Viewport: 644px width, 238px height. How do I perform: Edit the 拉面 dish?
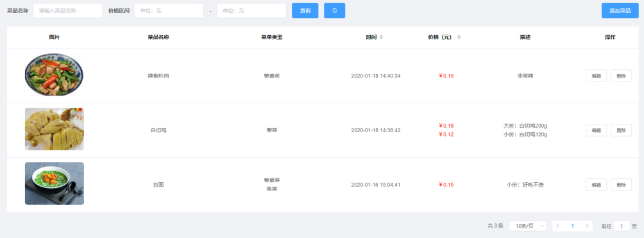pyautogui.click(x=596, y=185)
